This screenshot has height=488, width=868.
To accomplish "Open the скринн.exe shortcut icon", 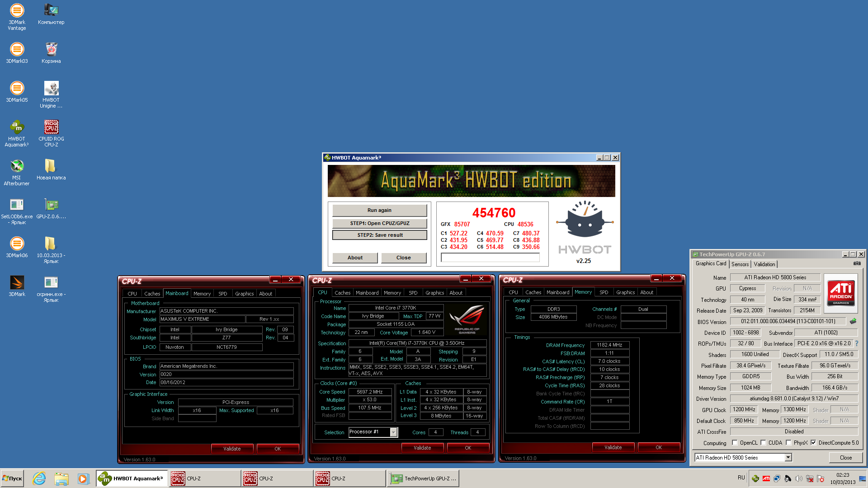I will pos(51,289).
